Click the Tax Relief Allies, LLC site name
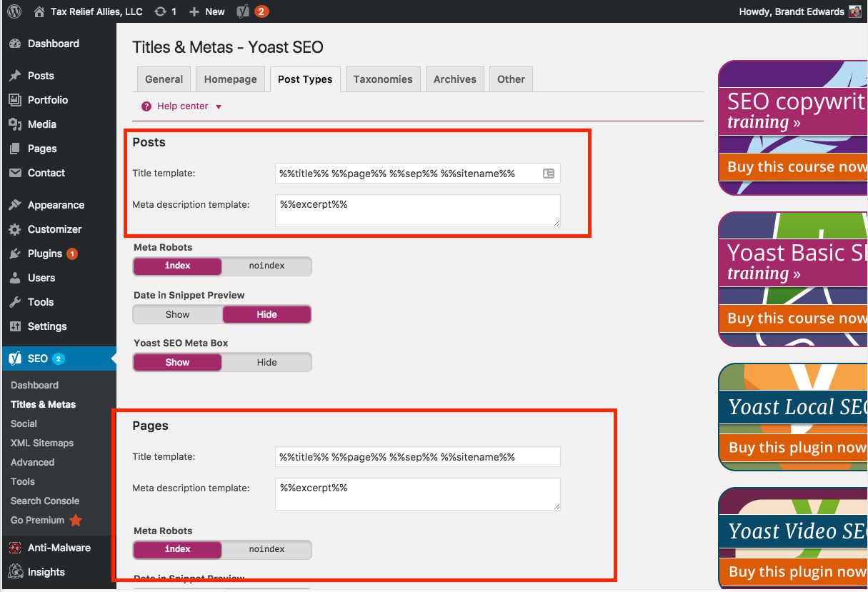 (x=97, y=11)
